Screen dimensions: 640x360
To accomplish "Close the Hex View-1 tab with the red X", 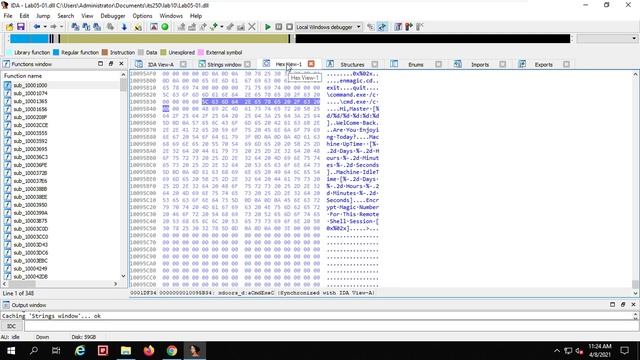I will pyautogui.click(x=311, y=64).
